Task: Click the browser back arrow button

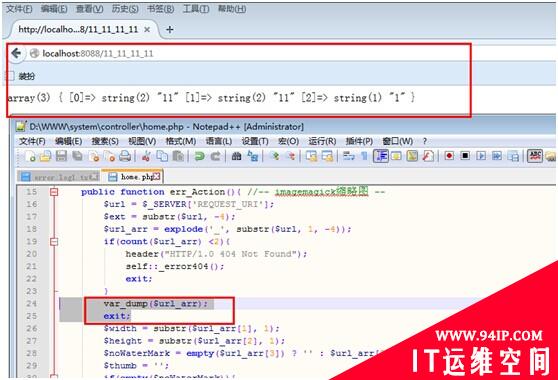Action: (x=16, y=53)
